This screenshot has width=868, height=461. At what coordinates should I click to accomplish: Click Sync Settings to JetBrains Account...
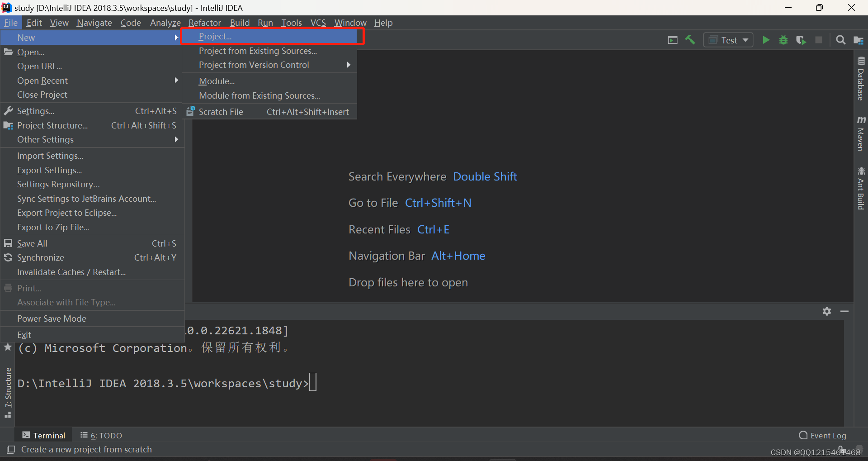(91, 199)
